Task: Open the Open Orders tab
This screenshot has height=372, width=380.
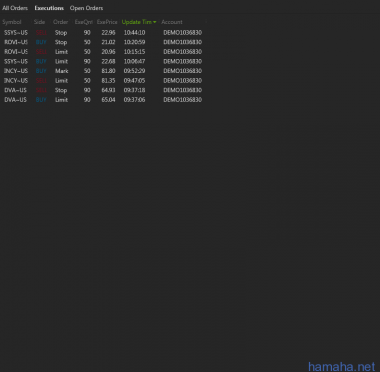Action: (x=86, y=8)
